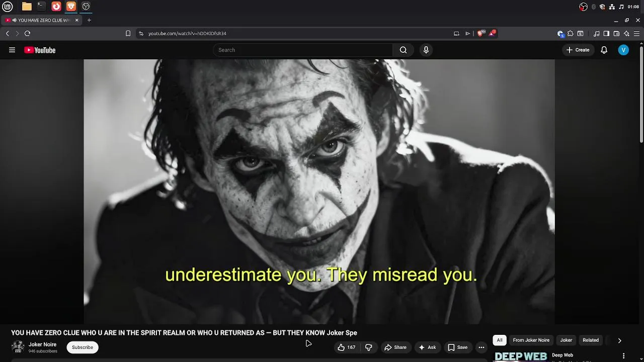Open site settings icon in address bar

[x=141, y=33]
